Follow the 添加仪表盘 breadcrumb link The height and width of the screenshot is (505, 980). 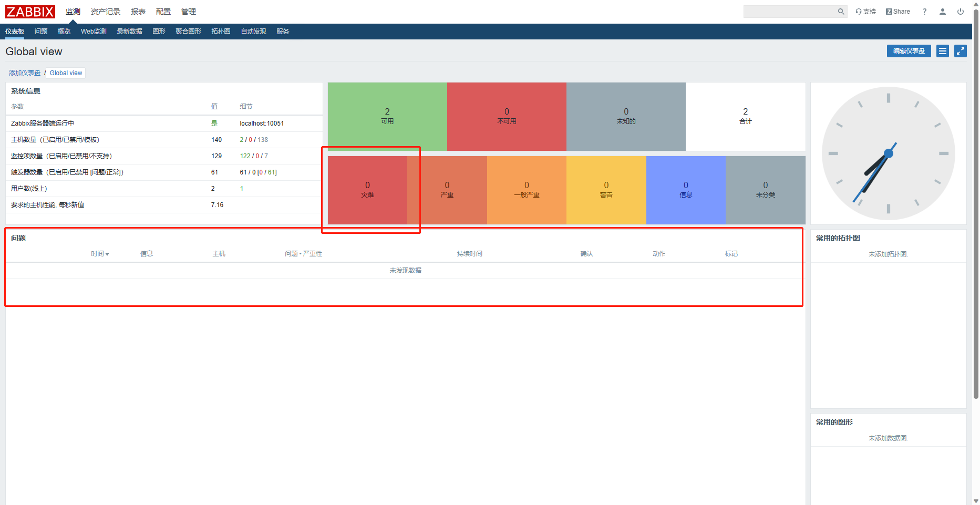point(25,73)
